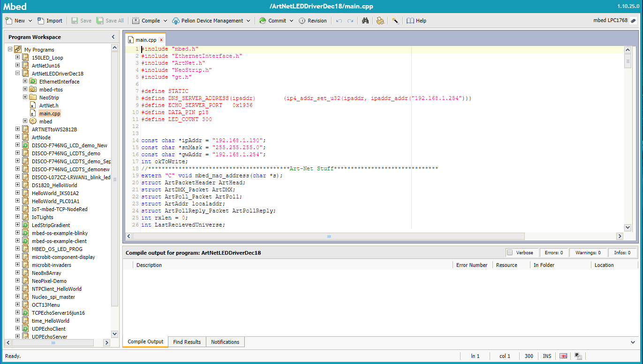Image resolution: width=643 pixels, height=364 pixels.
Task: Enable the Verbose checkbox
Action: tap(510, 252)
